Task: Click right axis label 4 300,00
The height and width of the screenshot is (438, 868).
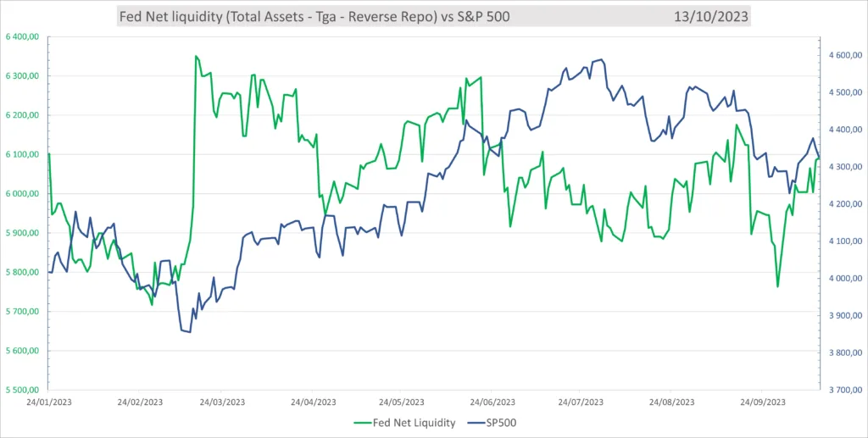Action: point(845,167)
